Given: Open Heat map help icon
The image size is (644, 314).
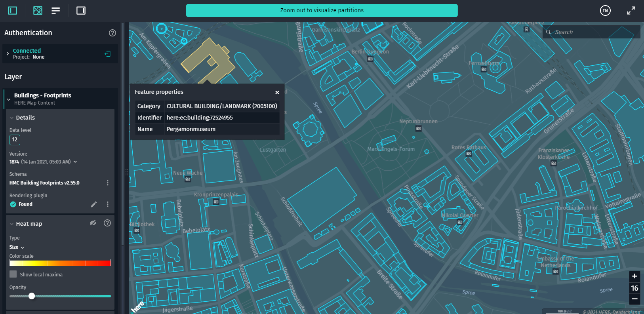Looking at the screenshot, I should tap(107, 223).
